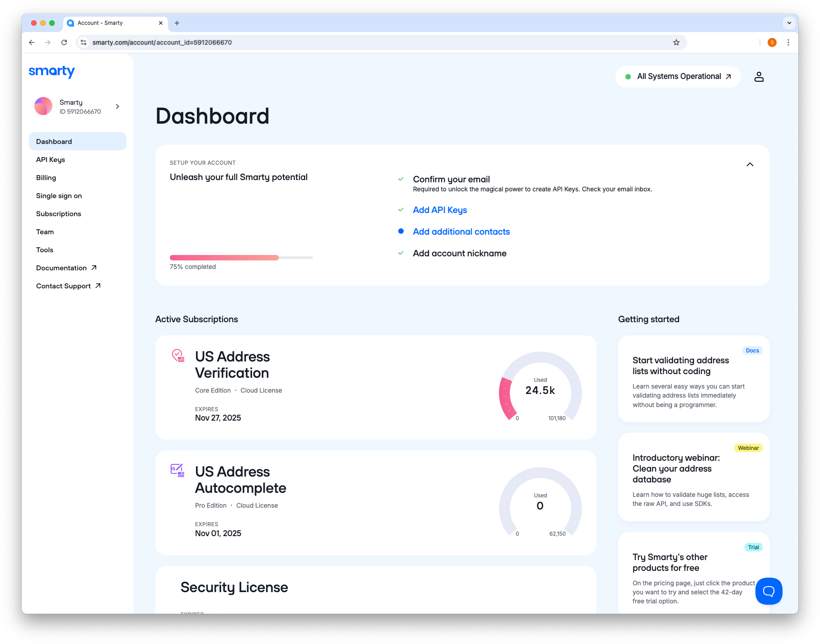820x644 pixels.
Task: Click the Documentation external link arrow
Action: [x=94, y=267]
